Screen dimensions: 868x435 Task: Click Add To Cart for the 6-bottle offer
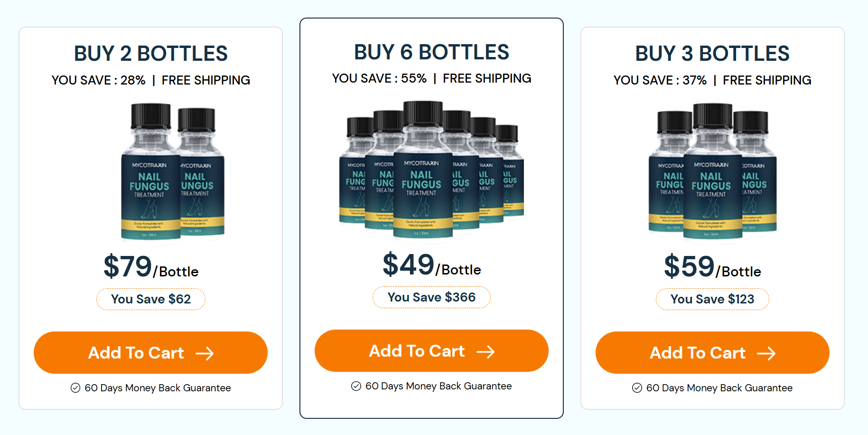click(x=431, y=351)
